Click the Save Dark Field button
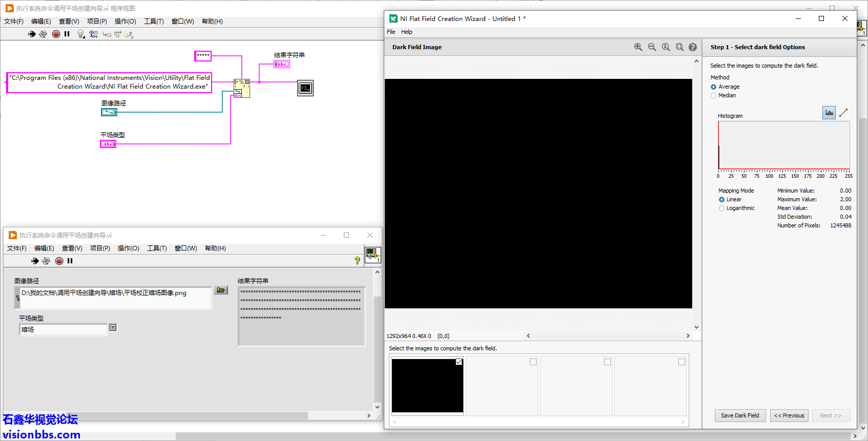This screenshot has height=441, width=868. [x=740, y=415]
